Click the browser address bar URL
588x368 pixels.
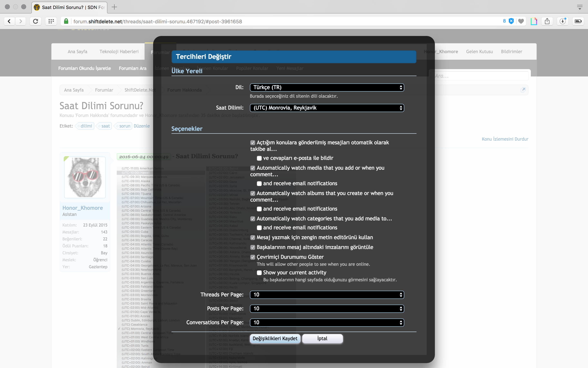pyautogui.click(x=158, y=21)
